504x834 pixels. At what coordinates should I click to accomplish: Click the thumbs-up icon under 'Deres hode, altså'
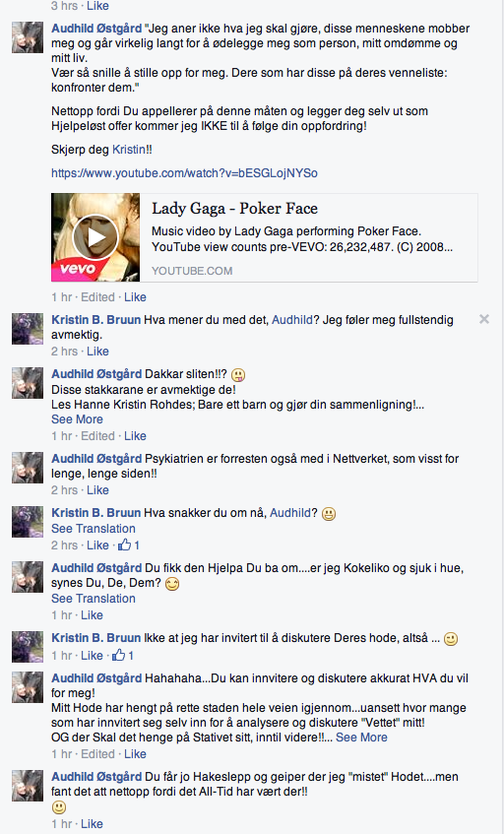pyautogui.click(x=119, y=656)
